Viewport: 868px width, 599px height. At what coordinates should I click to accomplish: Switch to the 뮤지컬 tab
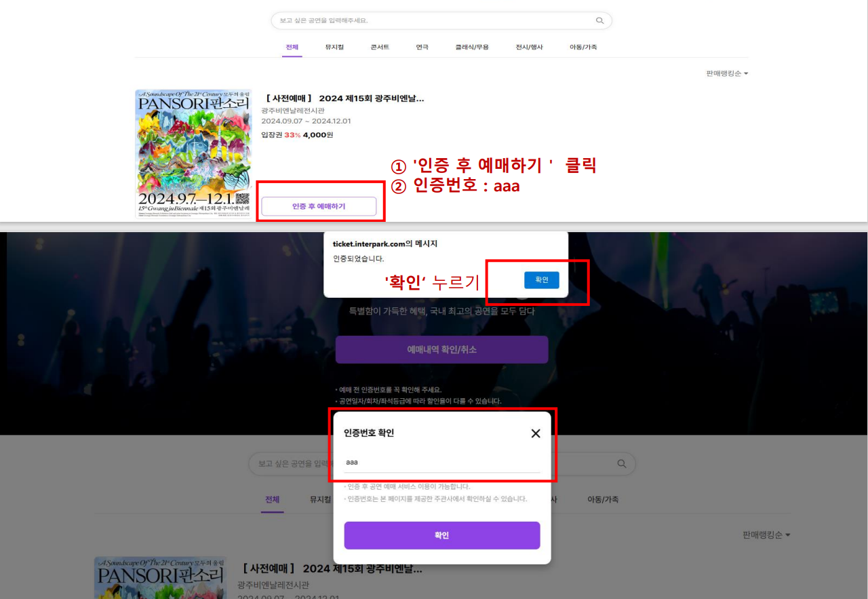334,47
